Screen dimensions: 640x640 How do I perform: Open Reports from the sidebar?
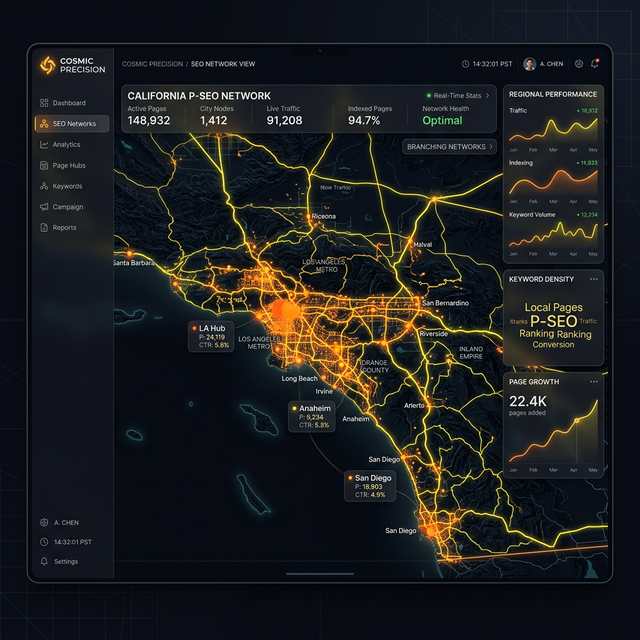coord(64,228)
